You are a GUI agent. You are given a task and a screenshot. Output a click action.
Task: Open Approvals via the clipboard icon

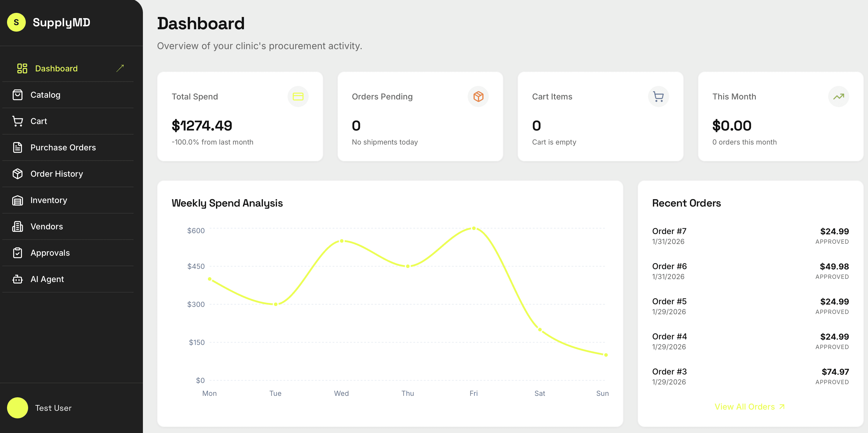coord(18,252)
